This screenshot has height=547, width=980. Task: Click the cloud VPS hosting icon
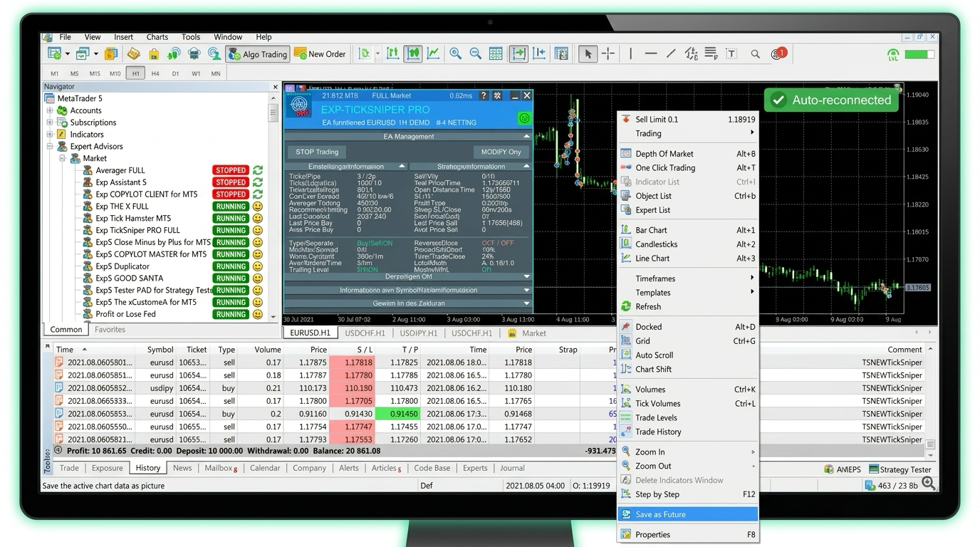point(194,53)
